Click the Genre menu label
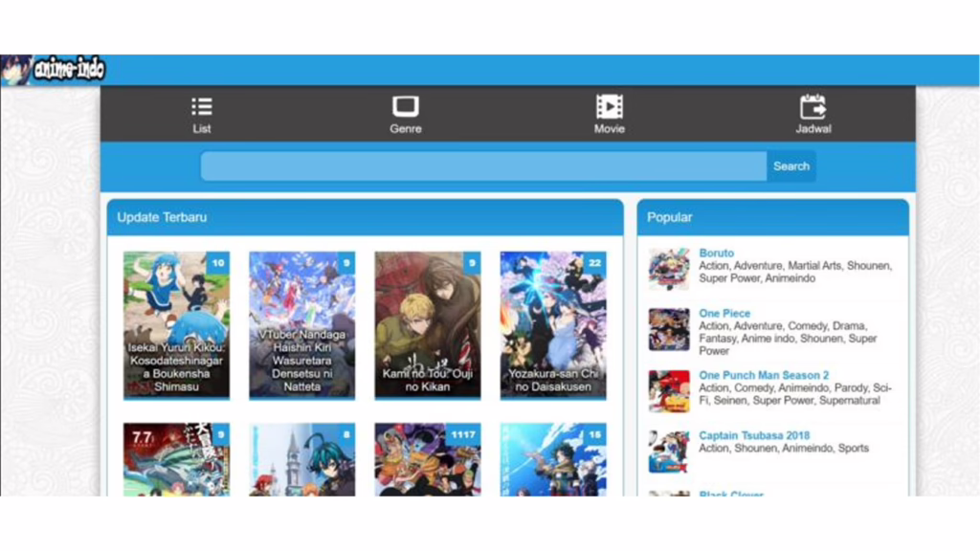 (x=406, y=129)
